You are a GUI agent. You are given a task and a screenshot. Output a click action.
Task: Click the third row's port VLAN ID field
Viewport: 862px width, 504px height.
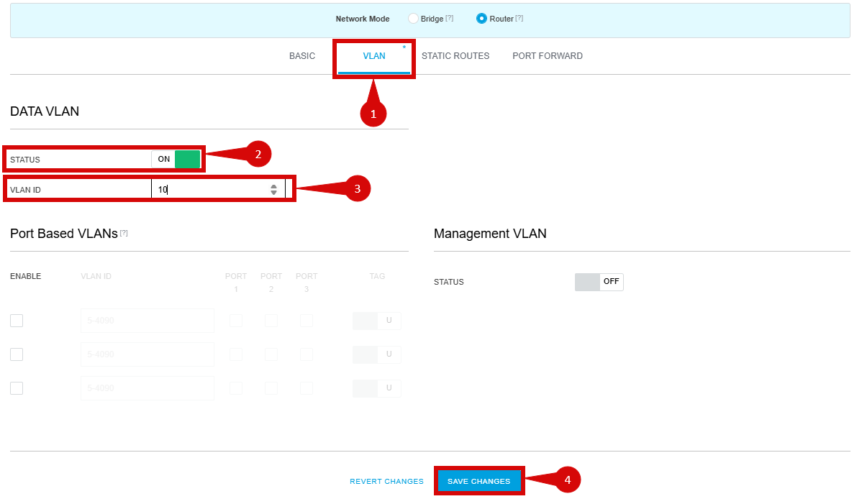click(148, 388)
